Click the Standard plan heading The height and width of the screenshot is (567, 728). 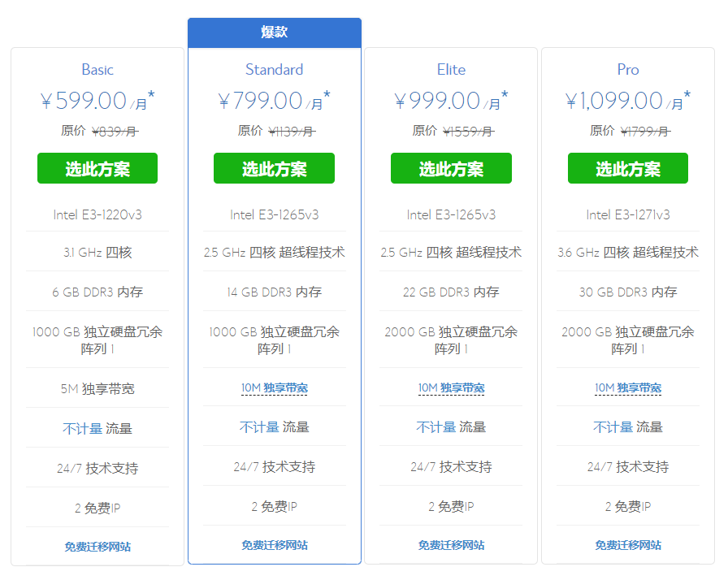pos(274,70)
